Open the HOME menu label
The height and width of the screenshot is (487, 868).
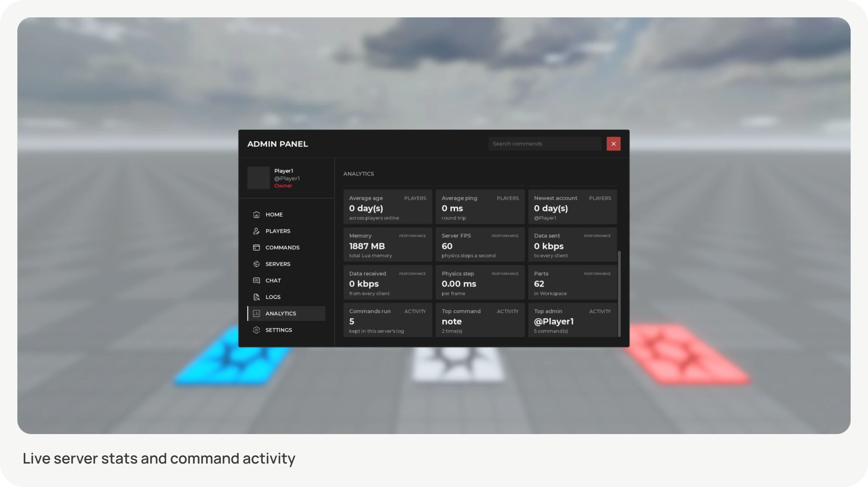(x=274, y=214)
